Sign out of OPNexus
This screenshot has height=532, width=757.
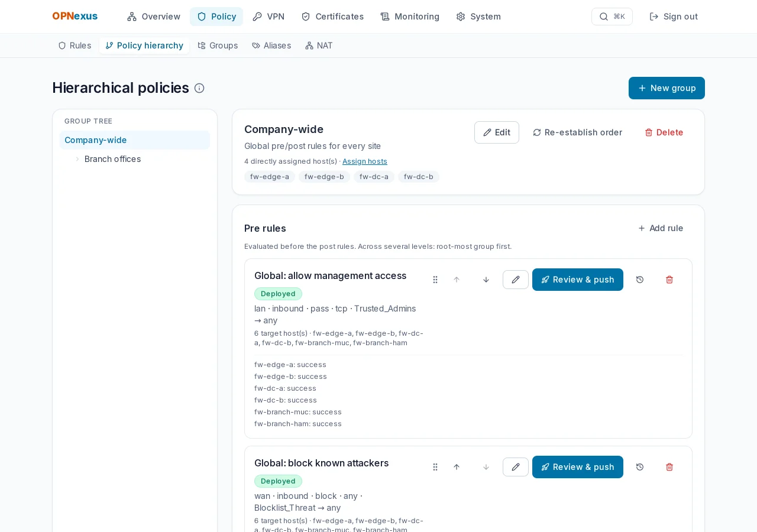click(674, 17)
